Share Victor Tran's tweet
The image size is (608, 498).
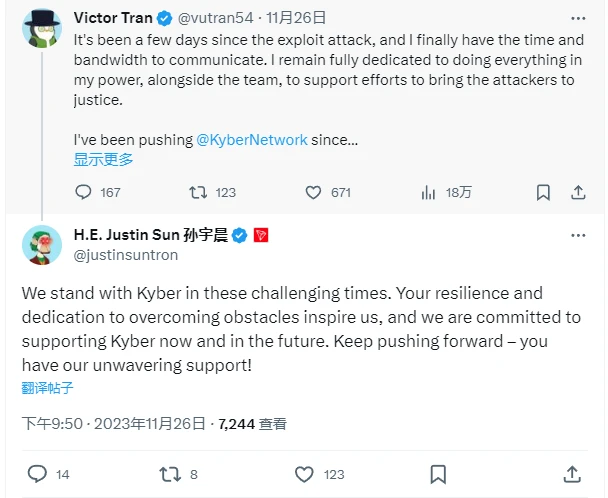pos(578,192)
